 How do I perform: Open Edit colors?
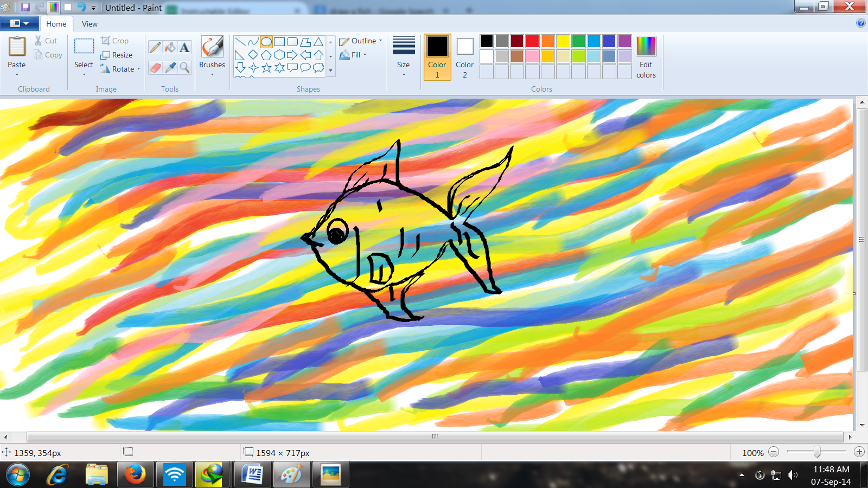click(646, 57)
